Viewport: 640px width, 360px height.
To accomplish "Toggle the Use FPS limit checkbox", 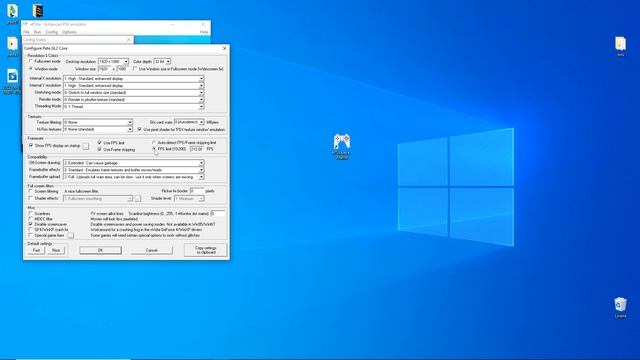I will (x=99, y=143).
